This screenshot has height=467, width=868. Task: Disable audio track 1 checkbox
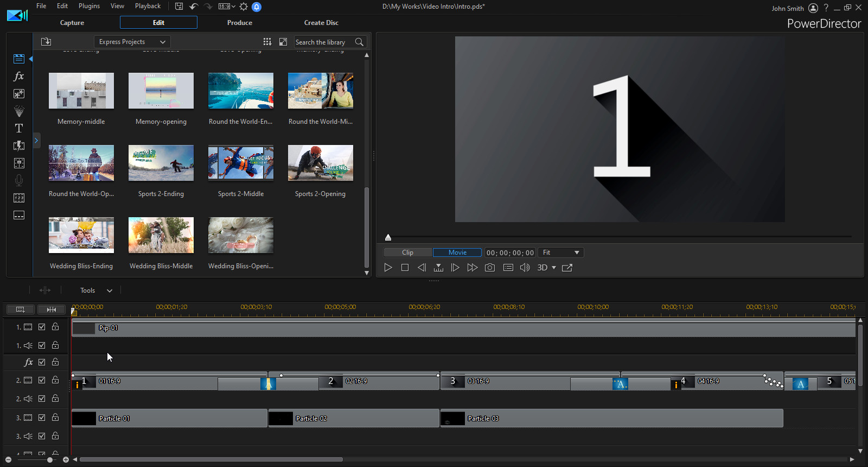[x=42, y=345]
